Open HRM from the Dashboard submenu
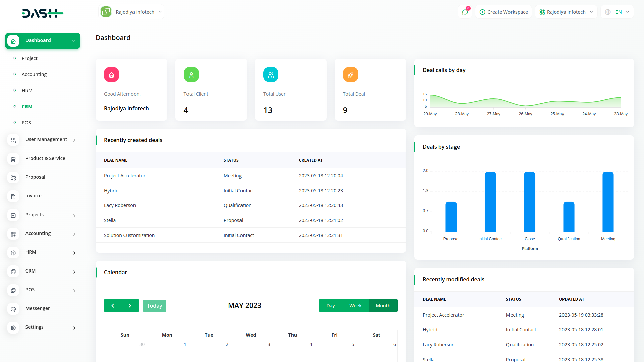 point(27,90)
